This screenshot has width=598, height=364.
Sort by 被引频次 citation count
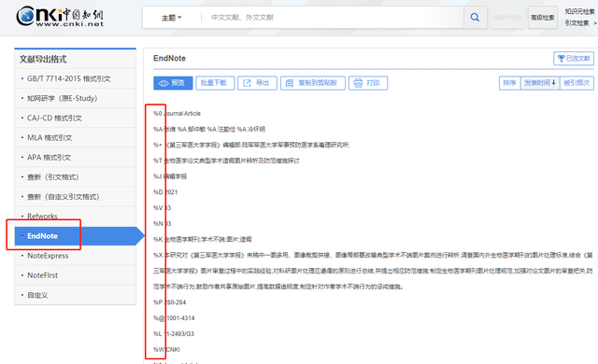(577, 83)
